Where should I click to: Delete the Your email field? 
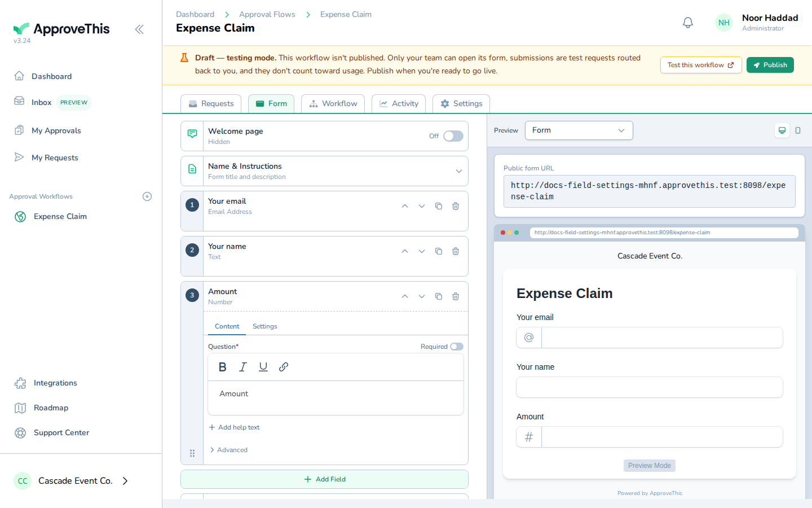click(456, 206)
